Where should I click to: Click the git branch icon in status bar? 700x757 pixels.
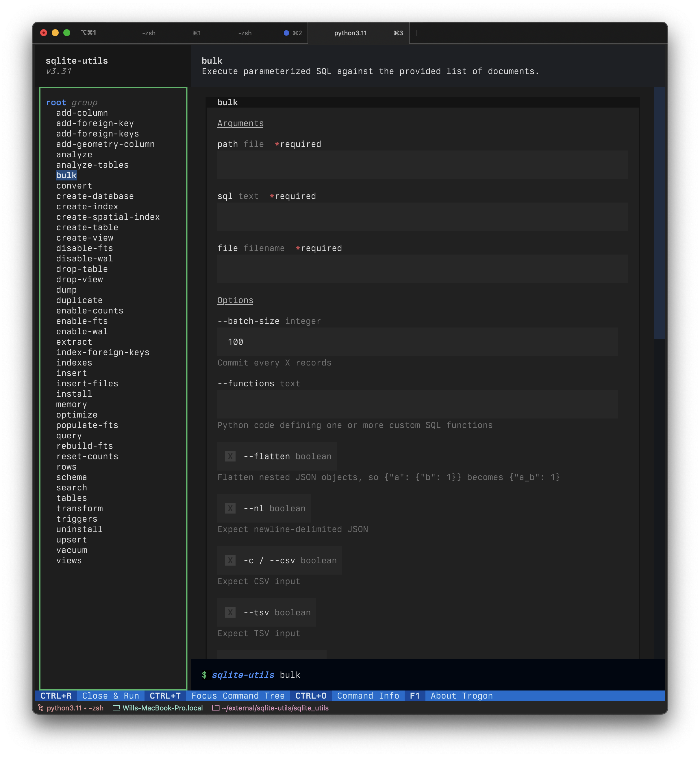(40, 708)
